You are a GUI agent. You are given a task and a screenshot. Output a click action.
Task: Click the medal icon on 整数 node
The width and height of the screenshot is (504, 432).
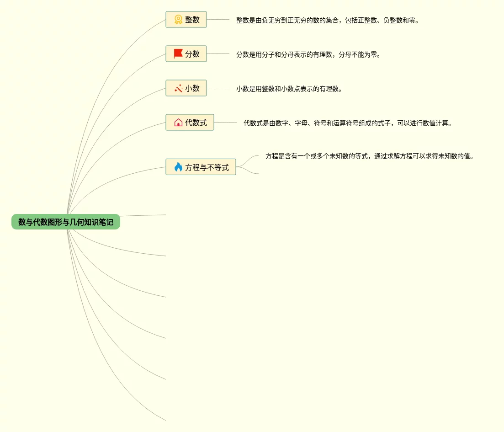pyautogui.click(x=178, y=20)
